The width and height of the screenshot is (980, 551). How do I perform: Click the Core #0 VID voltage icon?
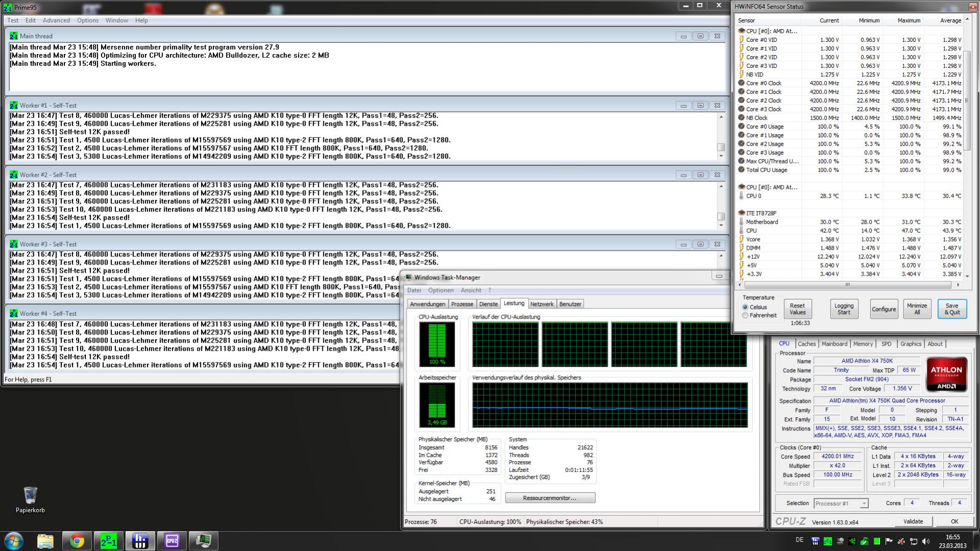click(x=742, y=40)
